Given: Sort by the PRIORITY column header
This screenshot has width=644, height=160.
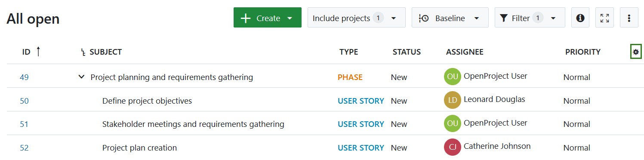Looking at the screenshot, I should pos(583,52).
